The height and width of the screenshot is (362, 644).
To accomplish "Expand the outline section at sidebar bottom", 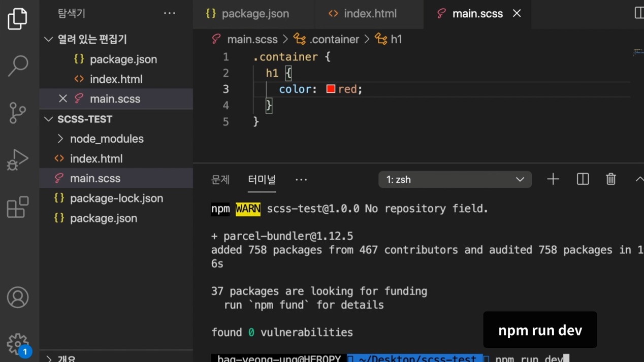I will [49, 358].
